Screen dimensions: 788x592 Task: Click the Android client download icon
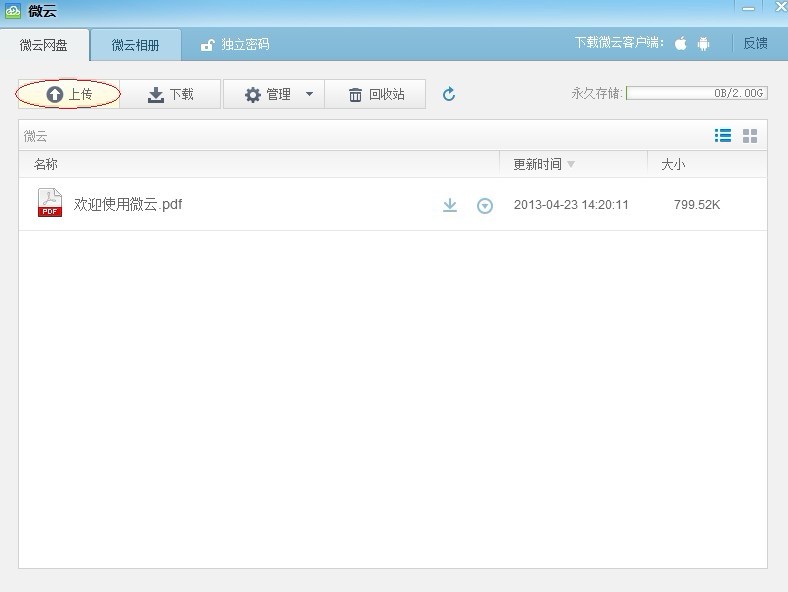(x=704, y=44)
